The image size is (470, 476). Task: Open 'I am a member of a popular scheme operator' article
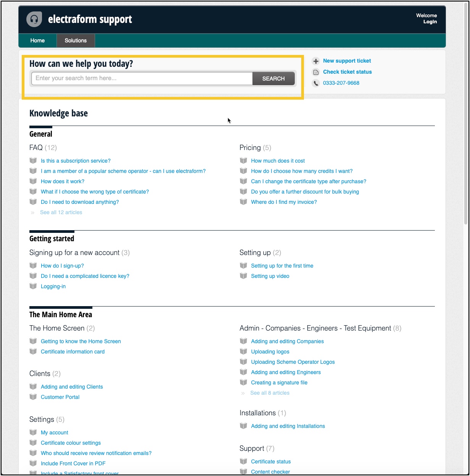tap(123, 171)
